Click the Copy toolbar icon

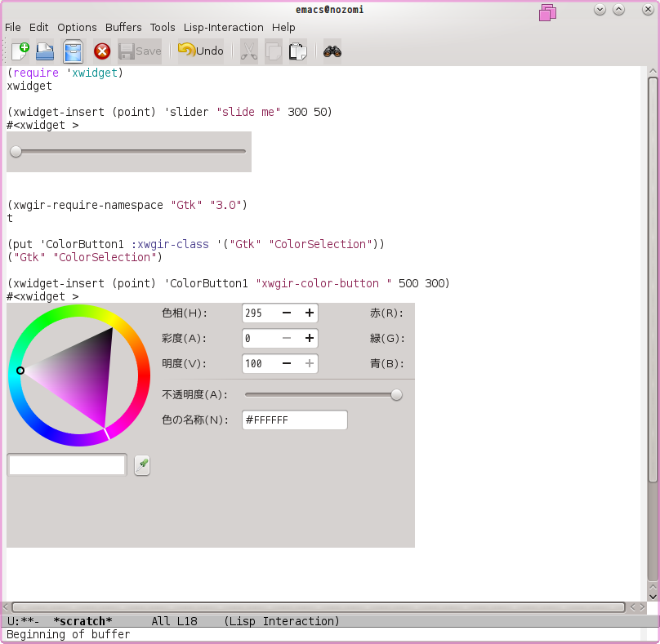pos(273,51)
